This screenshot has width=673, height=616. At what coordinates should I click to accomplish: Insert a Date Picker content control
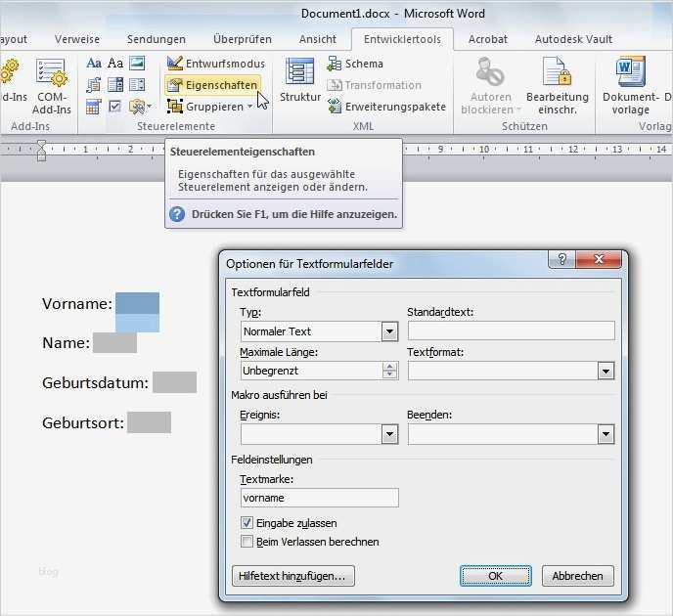[94, 107]
